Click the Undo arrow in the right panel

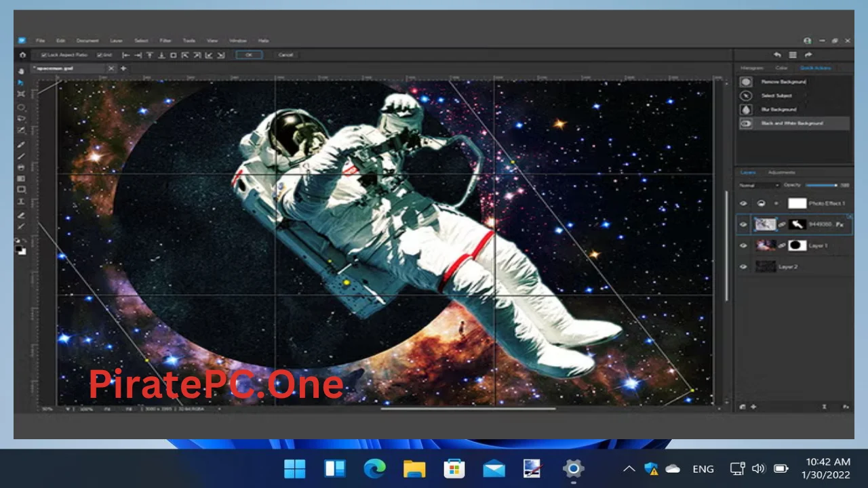(x=777, y=55)
